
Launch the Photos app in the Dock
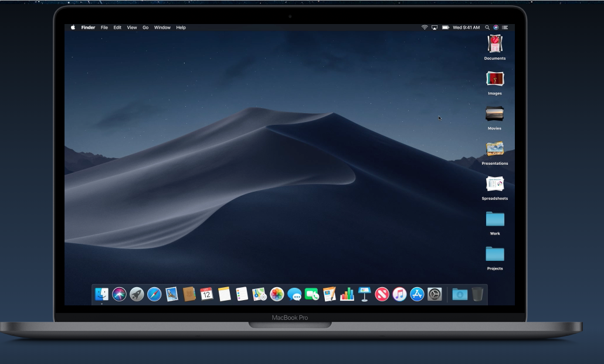[277, 294]
